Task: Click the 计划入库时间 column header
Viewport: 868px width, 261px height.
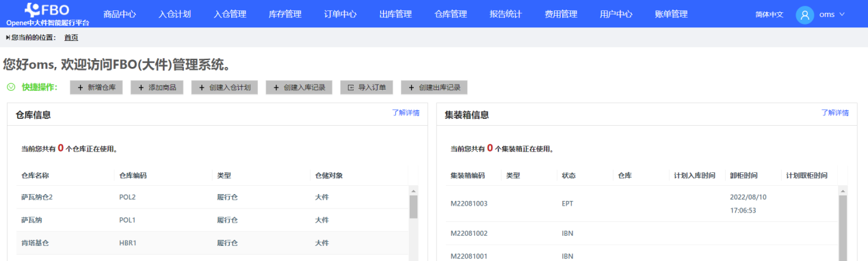Action: pyautogui.click(x=694, y=176)
